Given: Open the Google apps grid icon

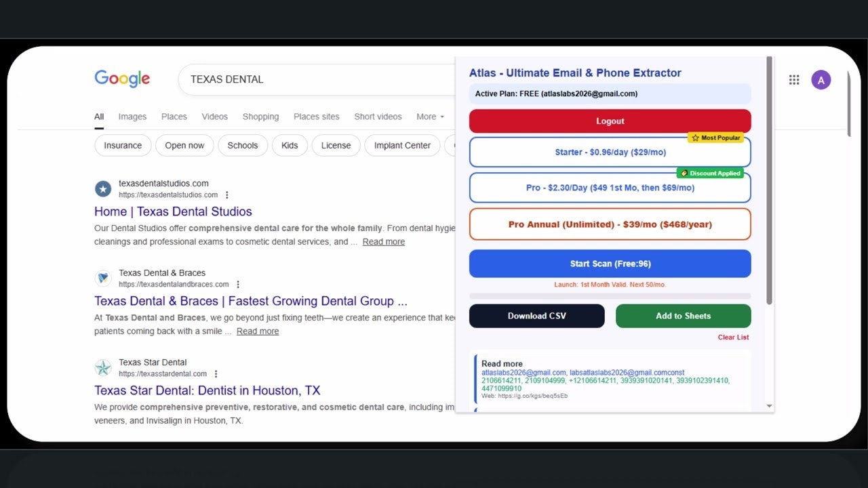Looking at the screenshot, I should [794, 80].
